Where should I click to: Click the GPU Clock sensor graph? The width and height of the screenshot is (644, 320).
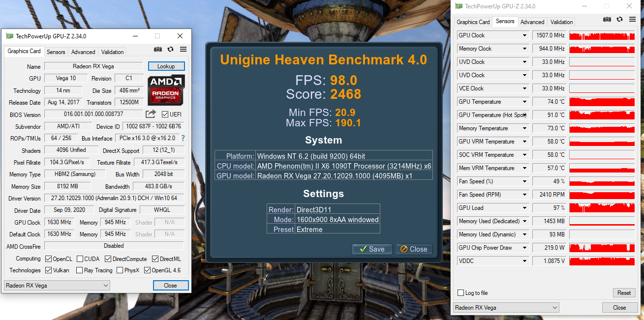(602, 35)
